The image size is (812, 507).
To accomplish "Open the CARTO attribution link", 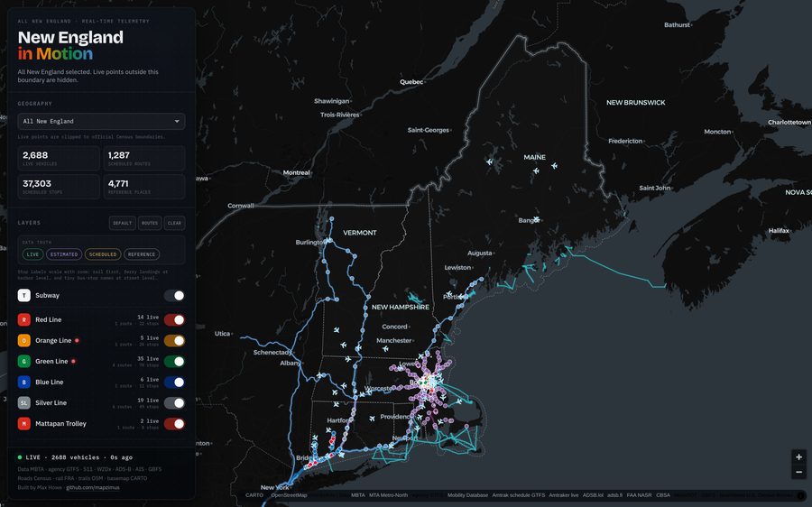I will (x=254, y=495).
